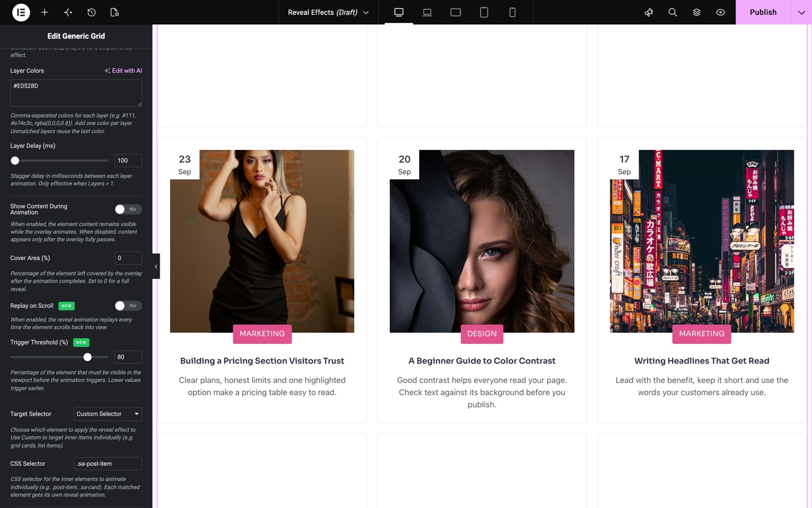Switch to tablet portrait preview
The height and width of the screenshot is (508, 812).
(x=484, y=12)
